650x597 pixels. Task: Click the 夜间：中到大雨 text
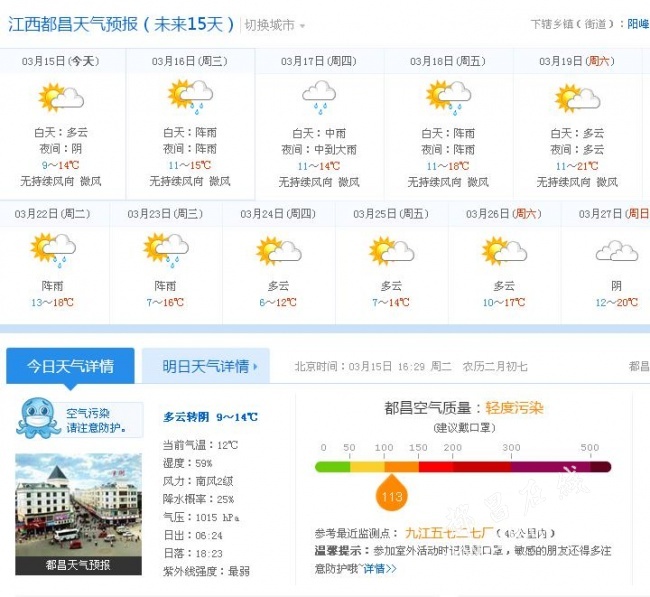tap(319, 149)
